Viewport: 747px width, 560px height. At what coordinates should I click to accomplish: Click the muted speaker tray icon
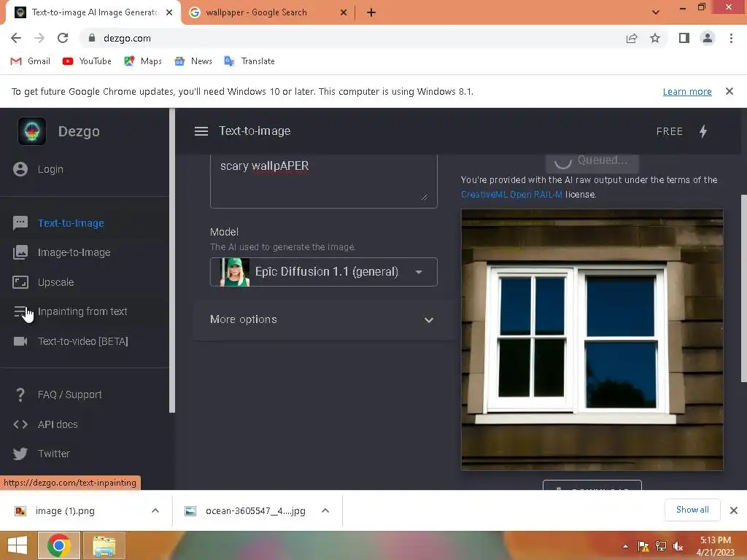(x=678, y=546)
